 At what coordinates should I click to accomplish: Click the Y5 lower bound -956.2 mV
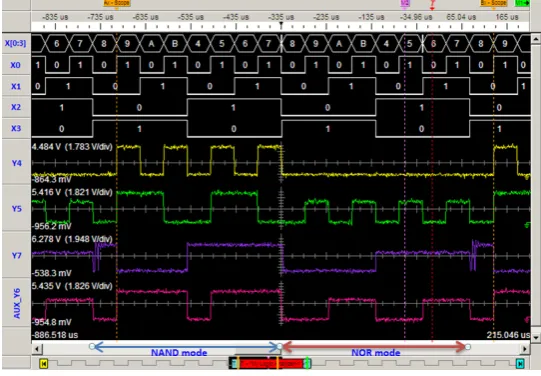point(52,226)
